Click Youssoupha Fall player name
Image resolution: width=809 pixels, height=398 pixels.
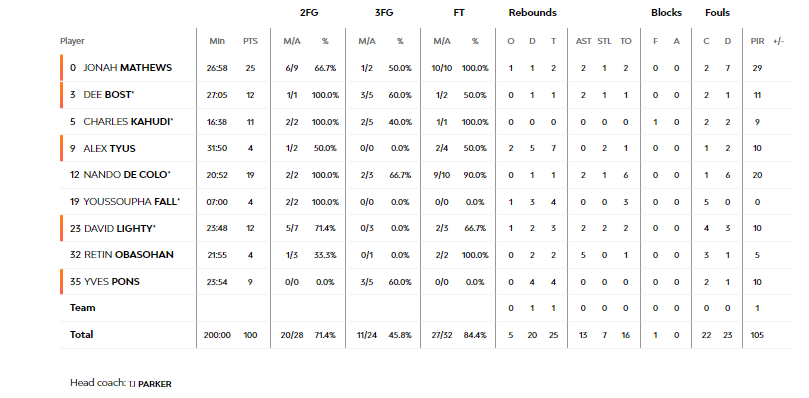tap(132, 202)
